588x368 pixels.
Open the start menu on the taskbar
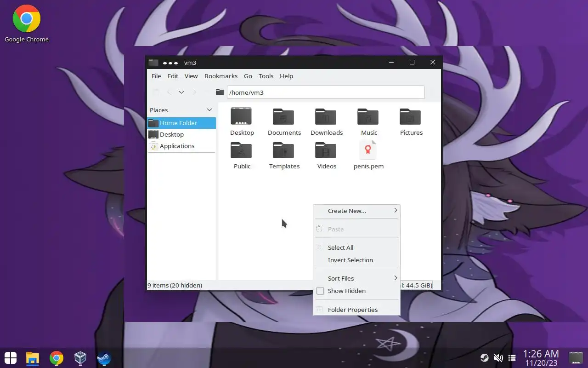pos(10,358)
